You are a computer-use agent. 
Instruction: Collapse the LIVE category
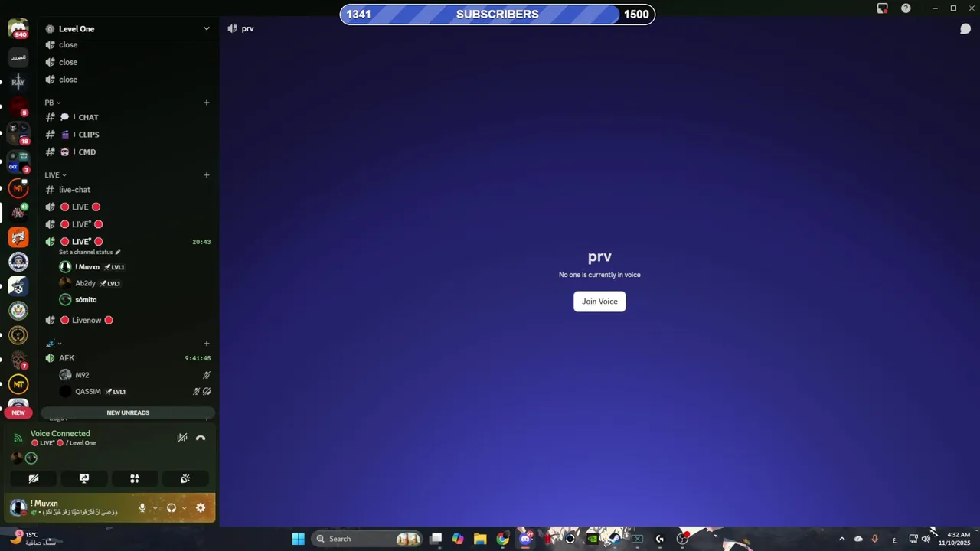point(55,175)
